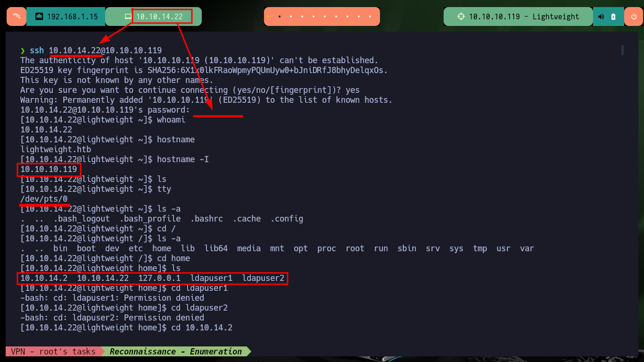Click the /dev/pts/0 output

click(44, 199)
